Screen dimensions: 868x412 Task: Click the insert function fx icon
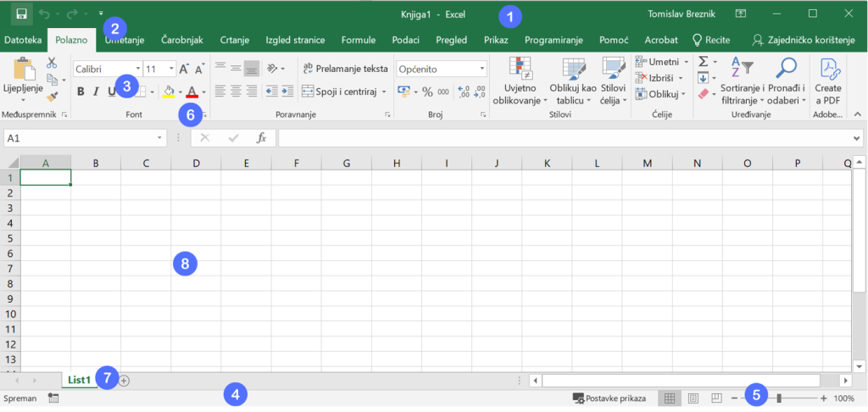(261, 137)
